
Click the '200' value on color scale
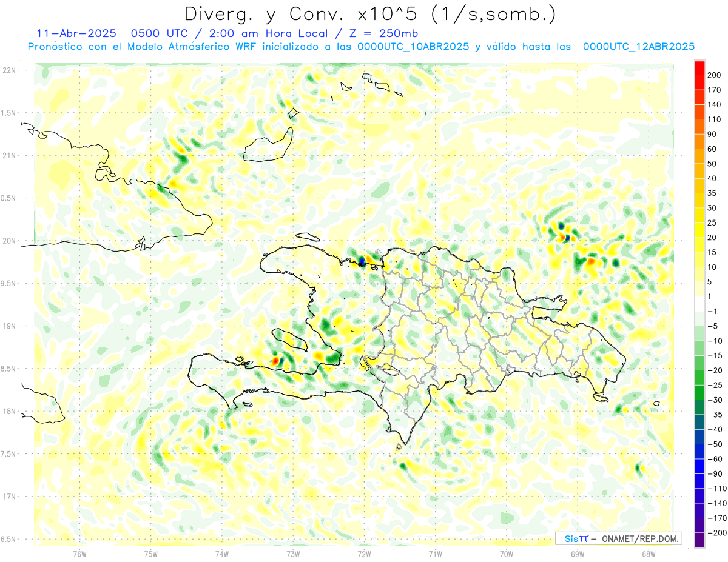tap(715, 75)
